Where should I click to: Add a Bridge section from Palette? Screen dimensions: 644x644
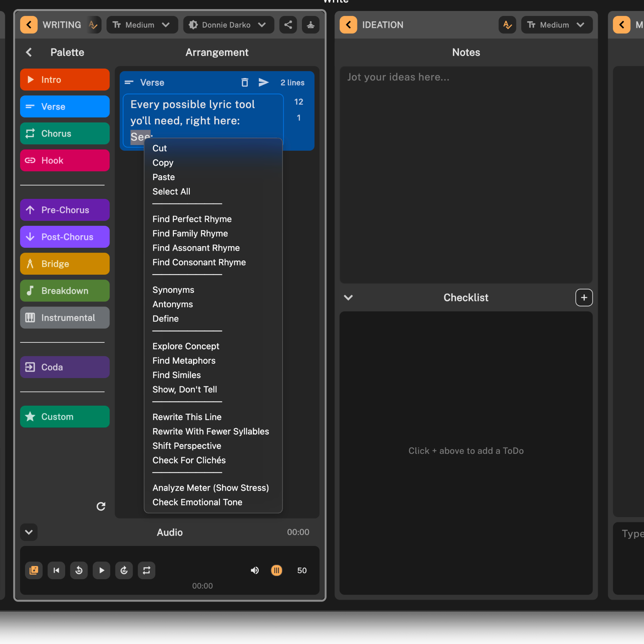pyautogui.click(x=65, y=264)
